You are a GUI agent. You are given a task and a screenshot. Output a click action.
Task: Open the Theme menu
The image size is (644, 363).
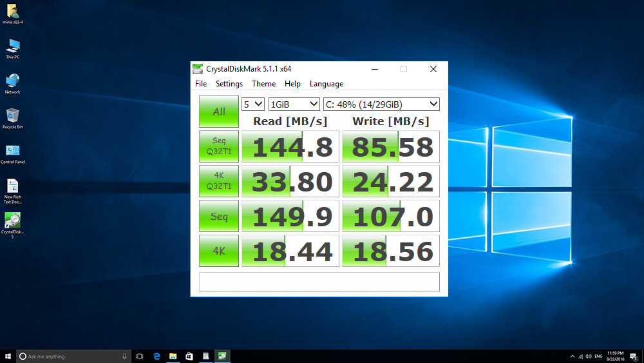pos(263,84)
